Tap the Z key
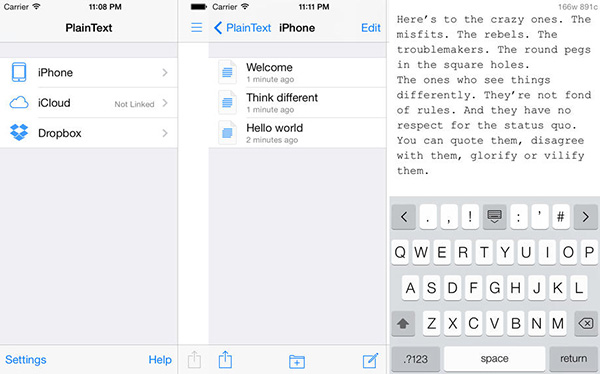Image resolution: width=600 pixels, height=374 pixels. click(432, 323)
